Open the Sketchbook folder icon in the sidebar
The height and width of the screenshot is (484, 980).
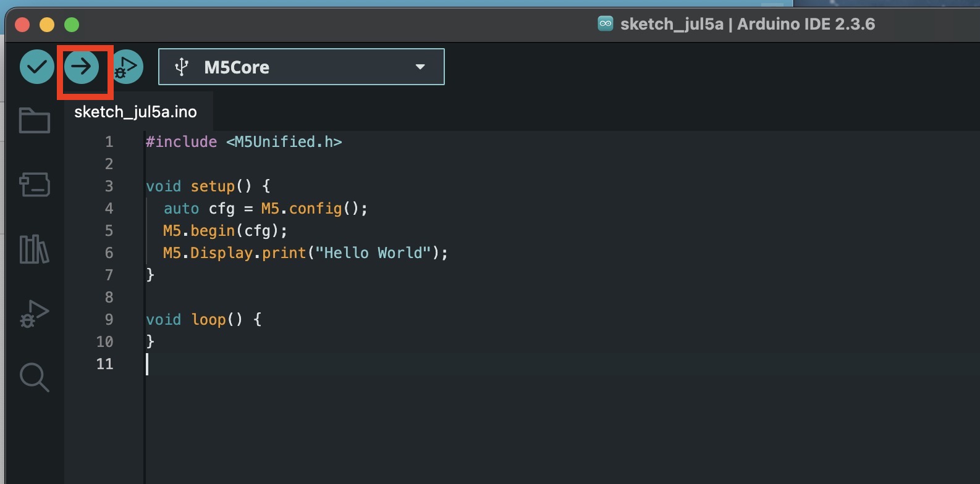(35, 120)
